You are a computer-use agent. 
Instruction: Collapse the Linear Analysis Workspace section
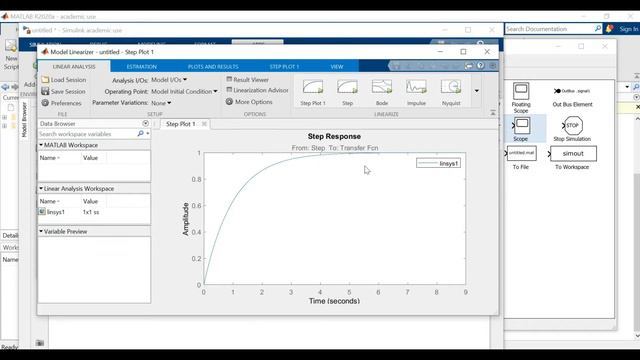tap(41, 189)
